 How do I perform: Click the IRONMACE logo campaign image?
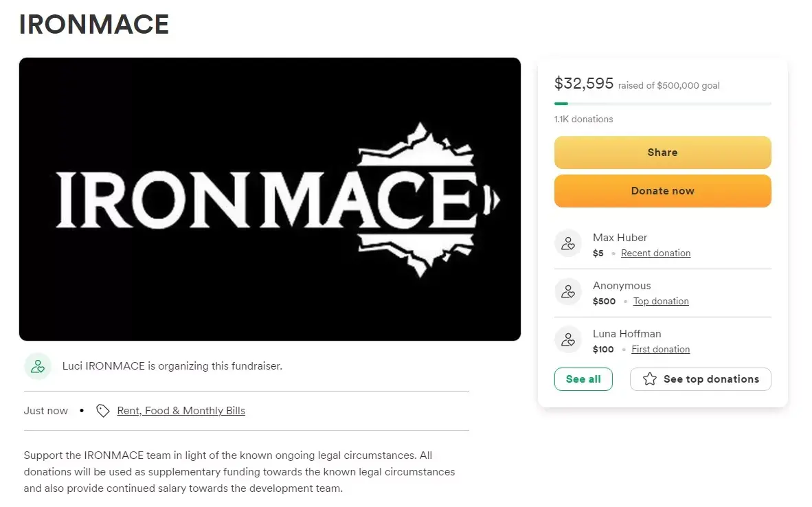270,199
